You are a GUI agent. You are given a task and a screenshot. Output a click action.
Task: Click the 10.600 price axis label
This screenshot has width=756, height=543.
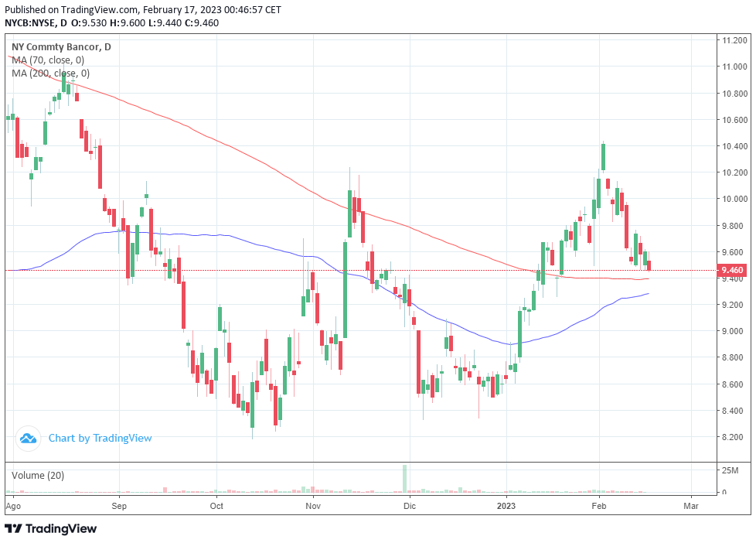pos(734,120)
